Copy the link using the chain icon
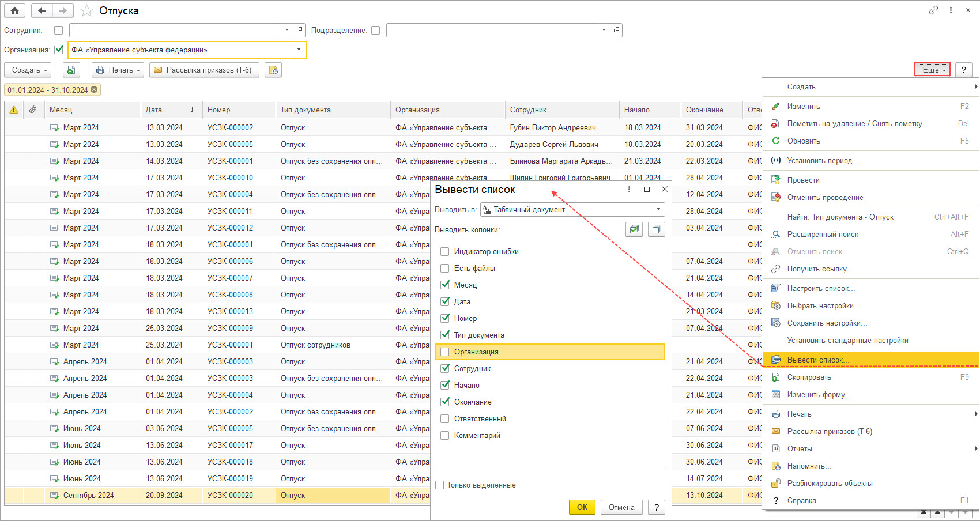 click(933, 10)
